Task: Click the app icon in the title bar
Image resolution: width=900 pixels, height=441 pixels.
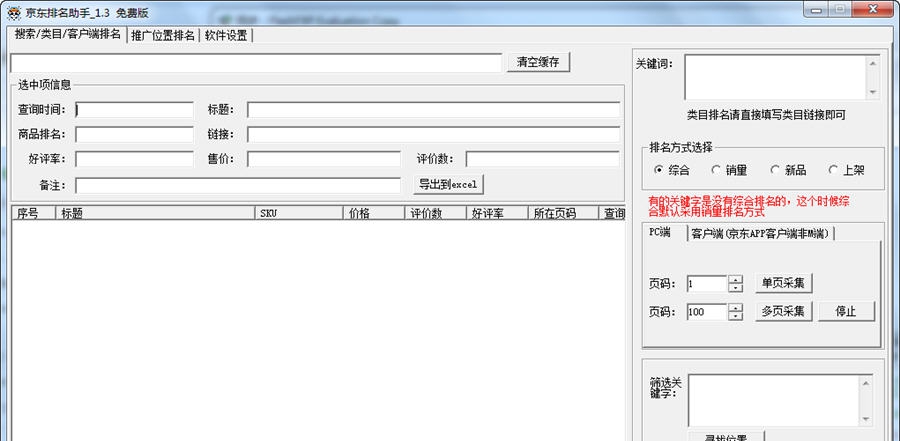Action: (14, 12)
